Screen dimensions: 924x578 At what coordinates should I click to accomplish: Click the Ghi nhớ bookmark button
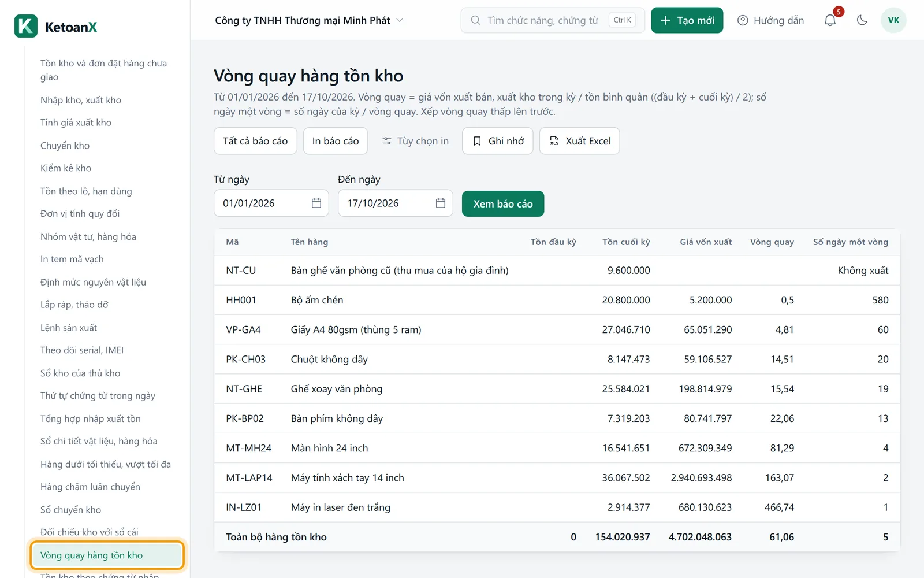click(498, 141)
